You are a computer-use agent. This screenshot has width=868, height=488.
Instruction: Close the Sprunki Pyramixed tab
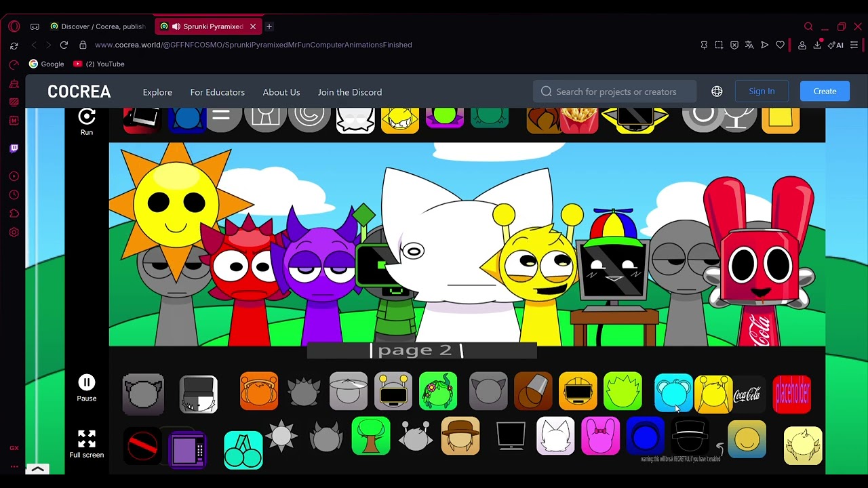click(x=253, y=26)
